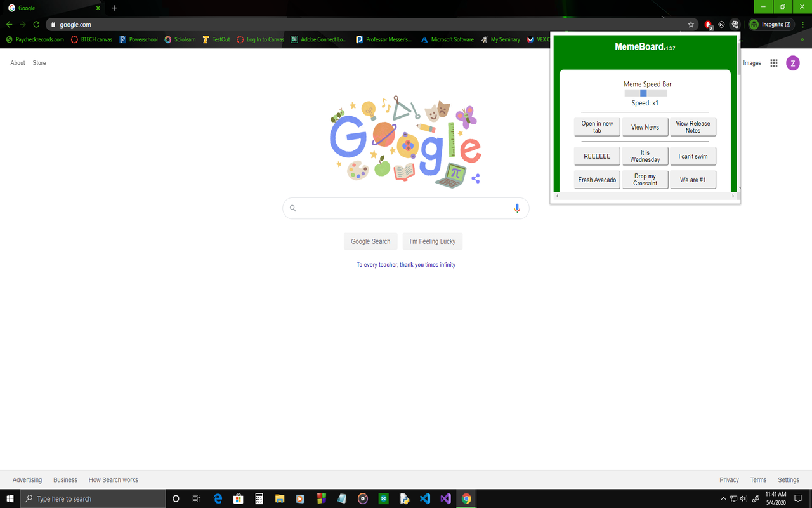Open the BTECH canvas bookmark
This screenshot has height=508, width=812.
[92, 39]
